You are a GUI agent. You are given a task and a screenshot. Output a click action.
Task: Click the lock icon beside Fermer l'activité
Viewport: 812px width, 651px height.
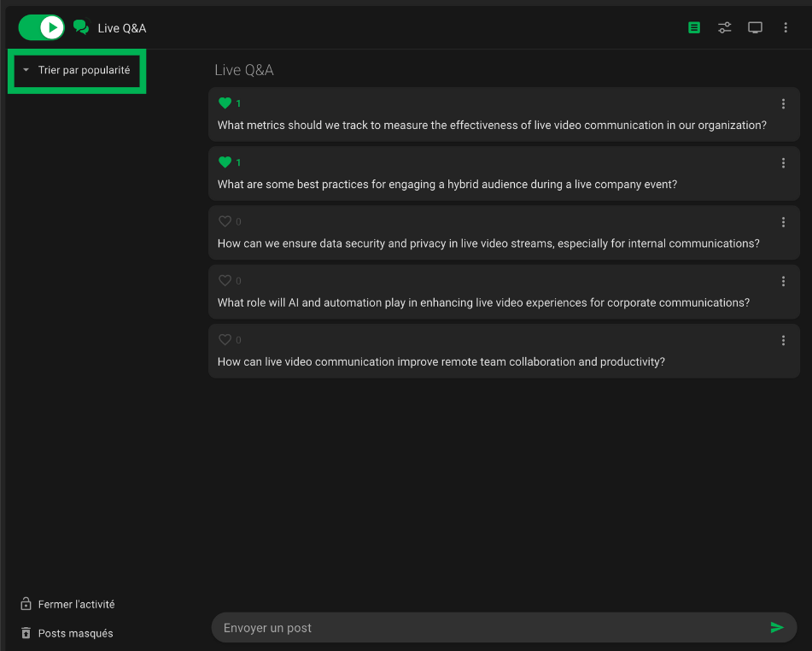point(26,604)
